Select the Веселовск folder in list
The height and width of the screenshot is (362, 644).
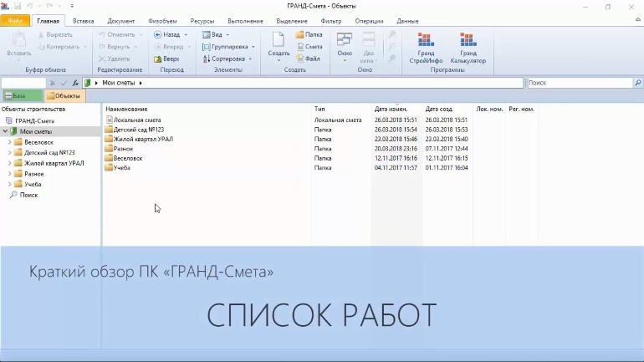(x=123, y=158)
